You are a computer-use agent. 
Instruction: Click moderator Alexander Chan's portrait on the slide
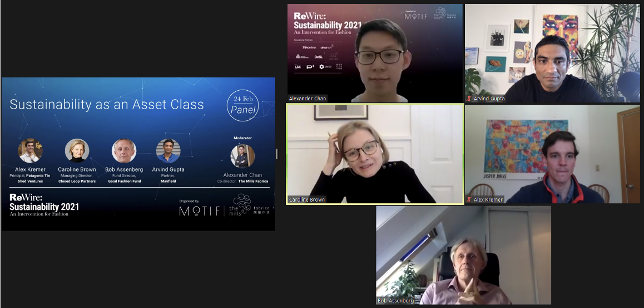coord(242,157)
